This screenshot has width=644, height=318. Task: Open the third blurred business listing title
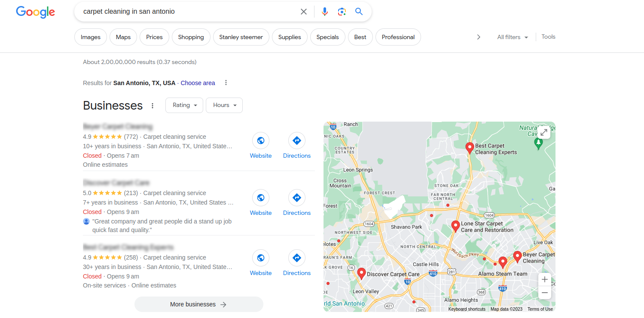pos(128,248)
